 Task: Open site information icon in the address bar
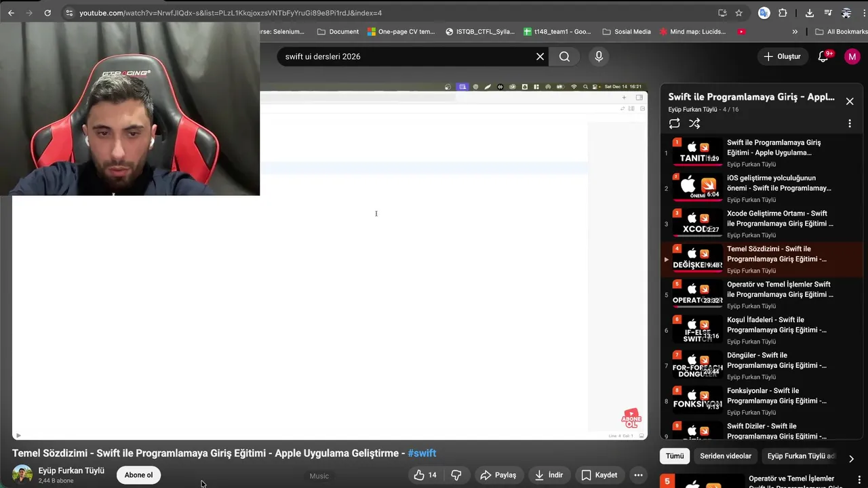tap(69, 13)
